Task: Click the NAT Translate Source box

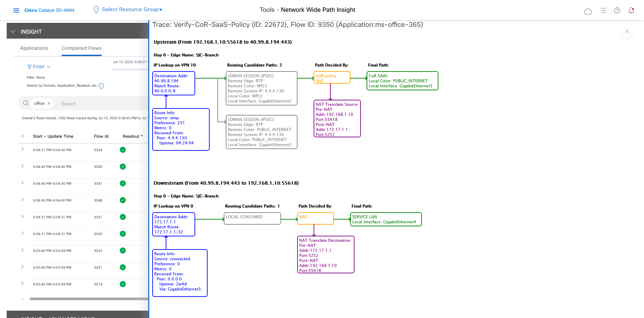Action: (x=337, y=119)
